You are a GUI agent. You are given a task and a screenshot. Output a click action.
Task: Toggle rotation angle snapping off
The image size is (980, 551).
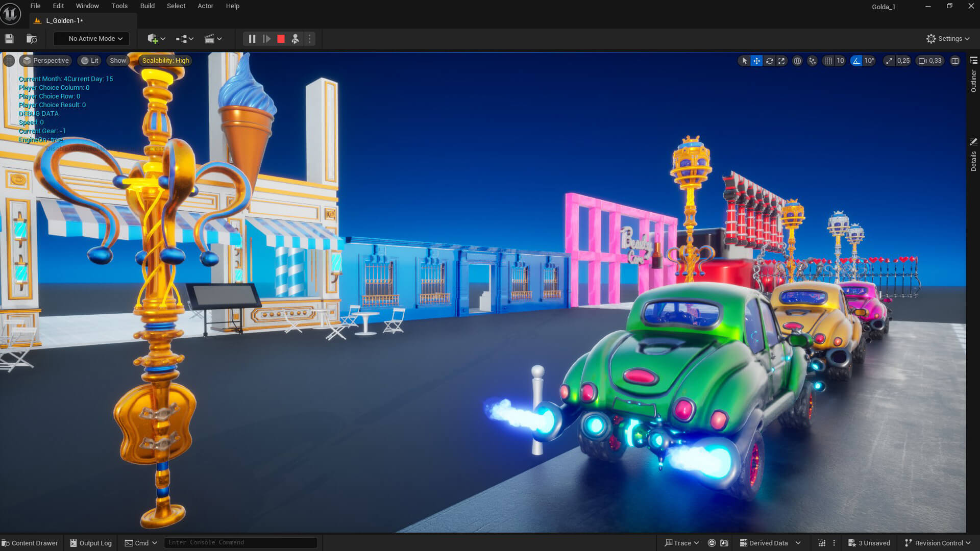click(x=856, y=61)
